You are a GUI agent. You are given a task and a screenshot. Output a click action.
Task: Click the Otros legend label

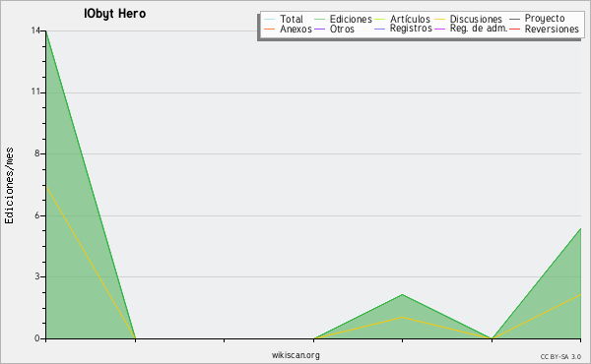tap(342, 29)
